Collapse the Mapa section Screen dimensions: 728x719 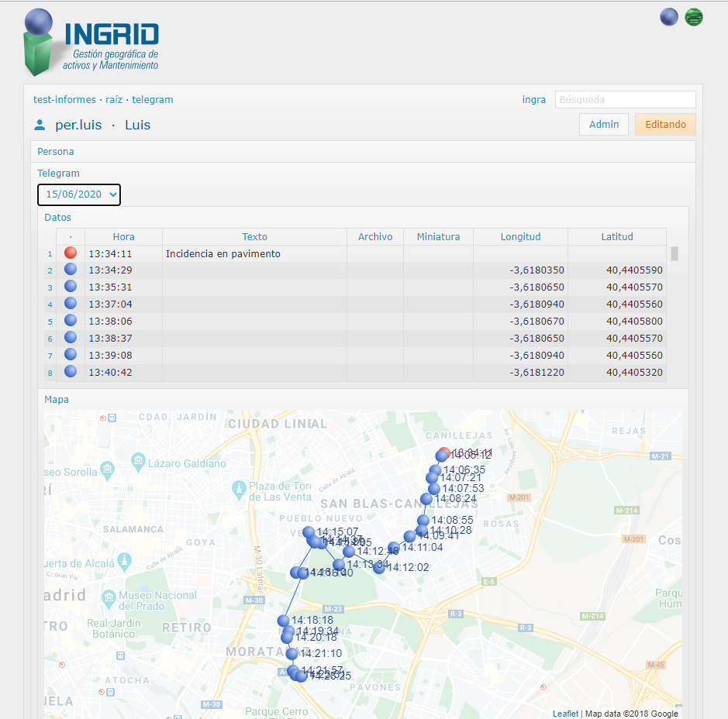click(x=57, y=399)
